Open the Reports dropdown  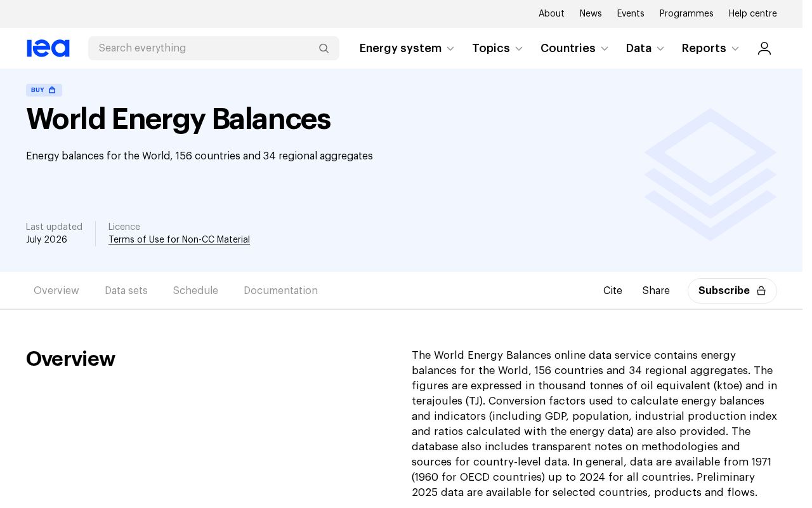click(710, 48)
